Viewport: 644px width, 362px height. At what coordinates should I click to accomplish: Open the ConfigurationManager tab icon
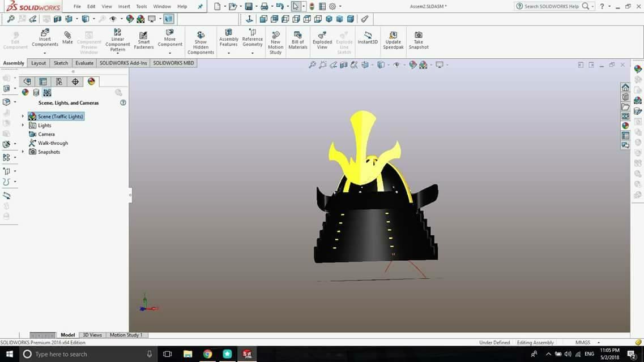(59, 81)
